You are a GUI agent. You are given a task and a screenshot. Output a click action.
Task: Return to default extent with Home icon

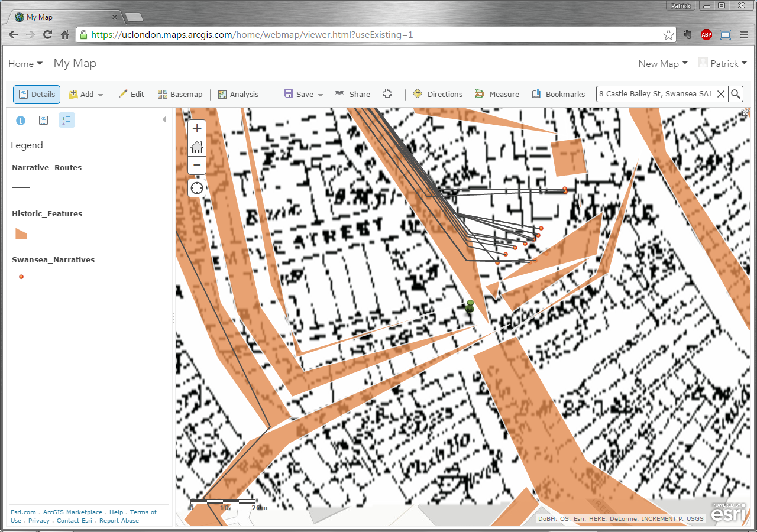(197, 147)
